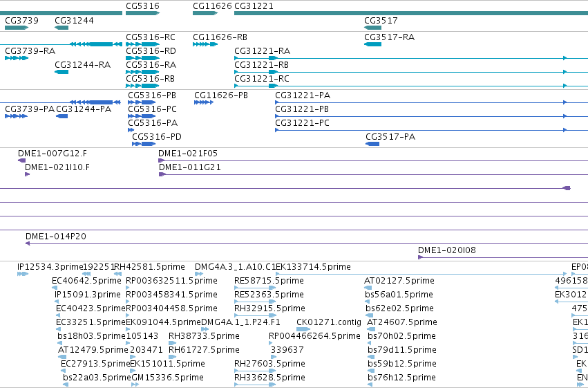
Task: Click EST label RH33628.5prime
Action: coord(269,378)
